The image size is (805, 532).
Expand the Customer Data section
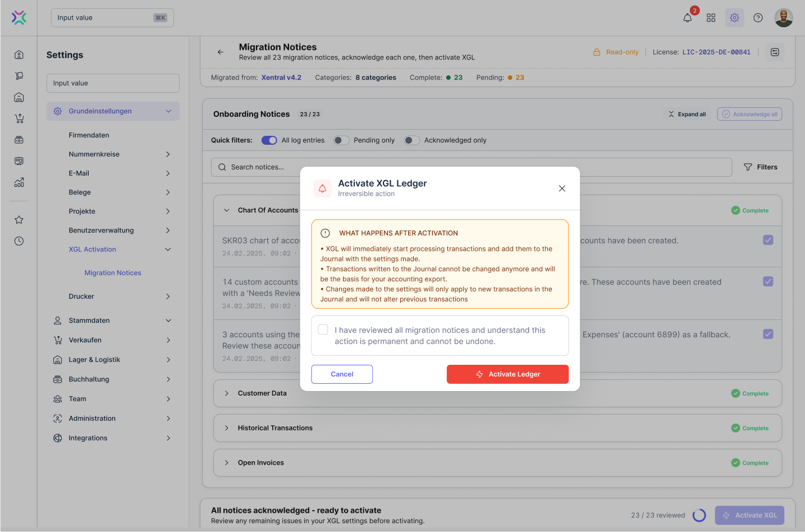coord(227,393)
